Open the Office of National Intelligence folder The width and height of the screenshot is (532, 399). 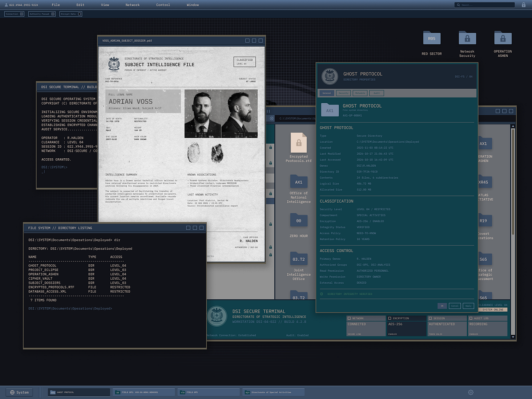pyautogui.click(x=299, y=182)
